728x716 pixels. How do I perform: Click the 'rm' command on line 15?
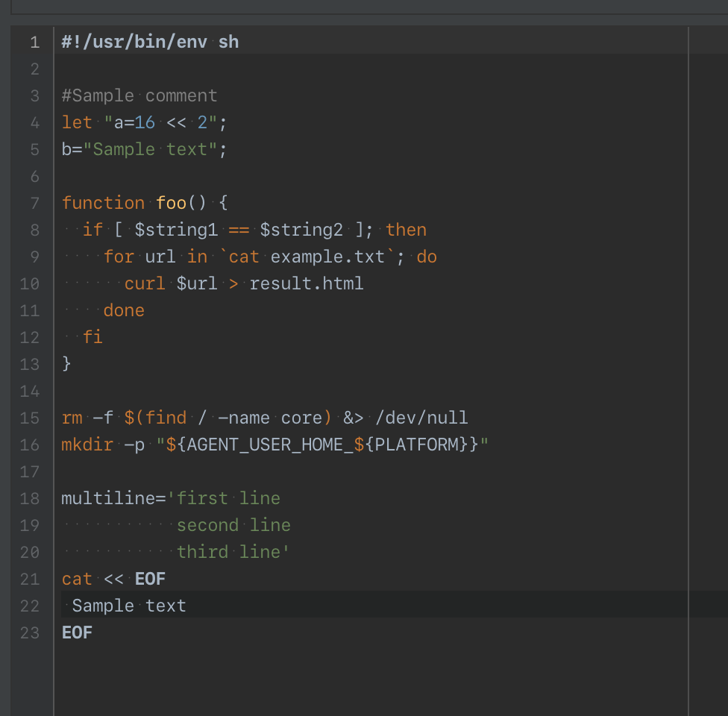coord(72,418)
